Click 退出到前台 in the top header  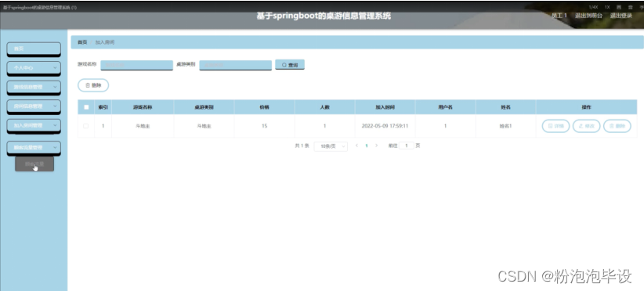point(588,16)
